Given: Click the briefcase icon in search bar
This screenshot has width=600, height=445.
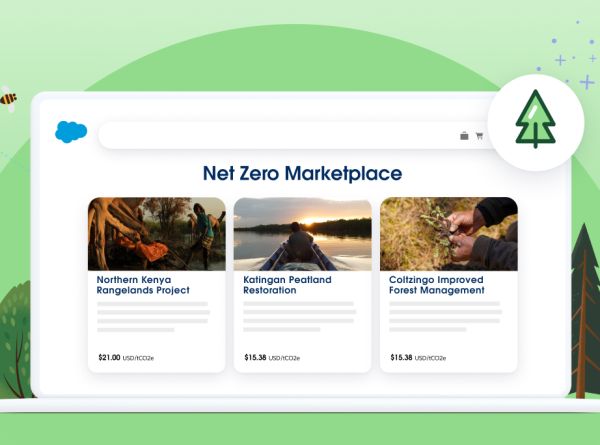Looking at the screenshot, I should click(464, 136).
